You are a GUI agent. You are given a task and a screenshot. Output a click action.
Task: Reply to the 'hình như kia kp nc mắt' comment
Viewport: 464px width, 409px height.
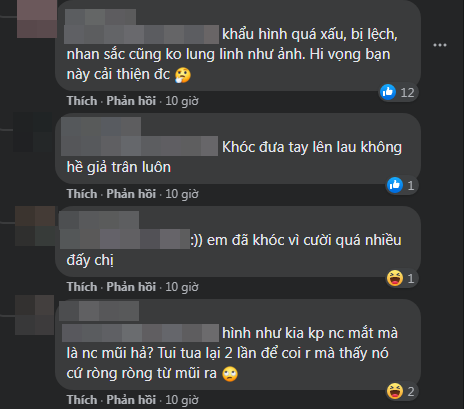131,400
